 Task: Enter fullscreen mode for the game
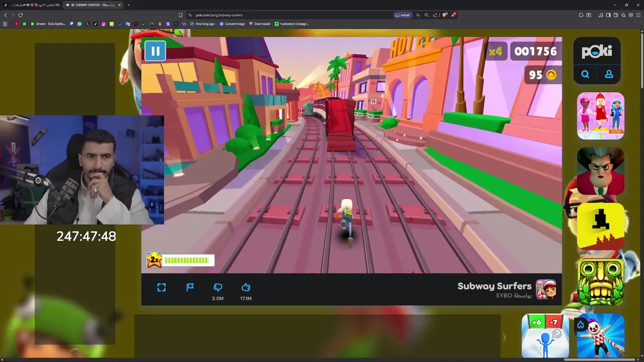pyautogui.click(x=162, y=287)
